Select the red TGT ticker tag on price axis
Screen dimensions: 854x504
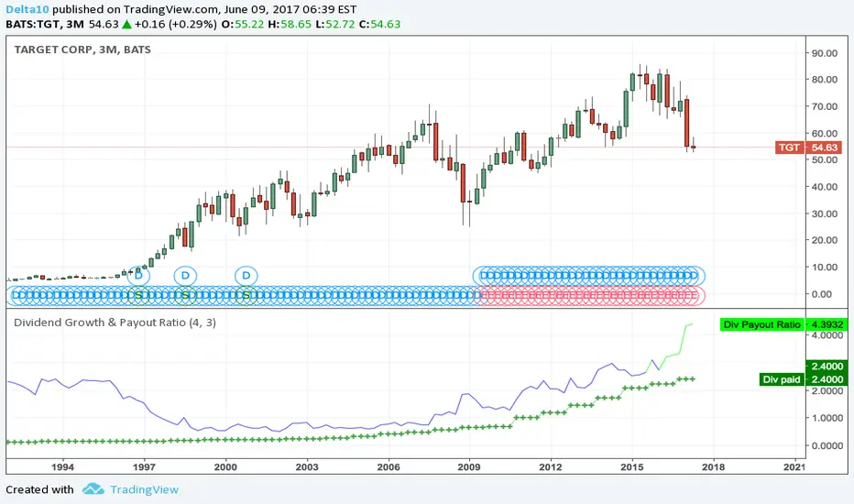(789, 148)
